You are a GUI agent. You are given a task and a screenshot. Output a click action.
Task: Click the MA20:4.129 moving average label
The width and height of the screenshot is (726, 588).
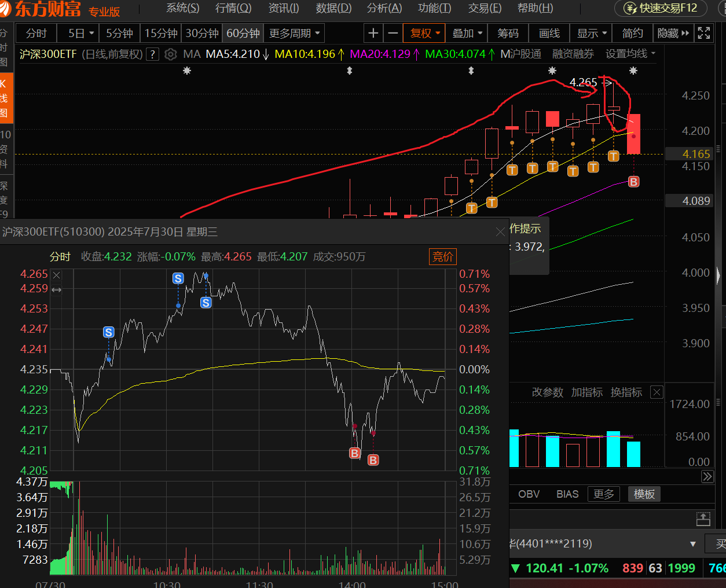[385, 54]
